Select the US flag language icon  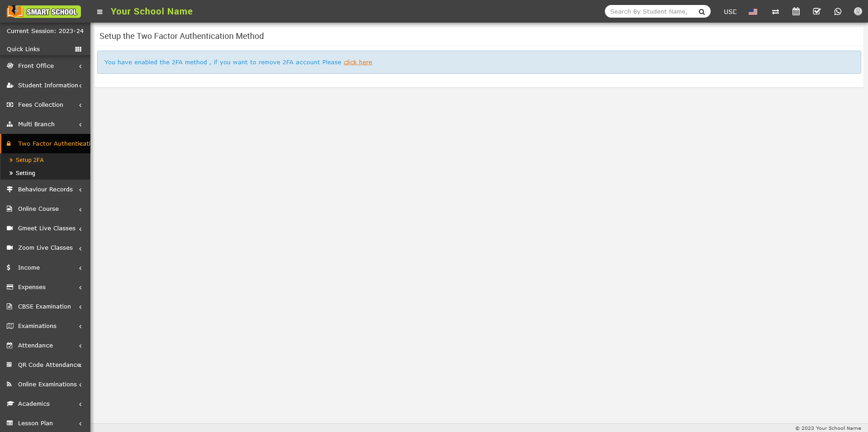(x=753, y=12)
